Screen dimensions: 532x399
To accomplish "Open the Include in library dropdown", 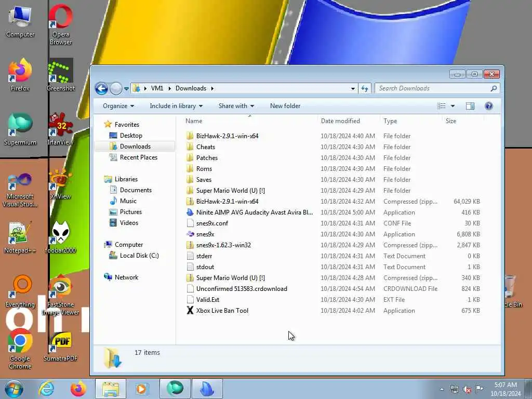I will (176, 106).
